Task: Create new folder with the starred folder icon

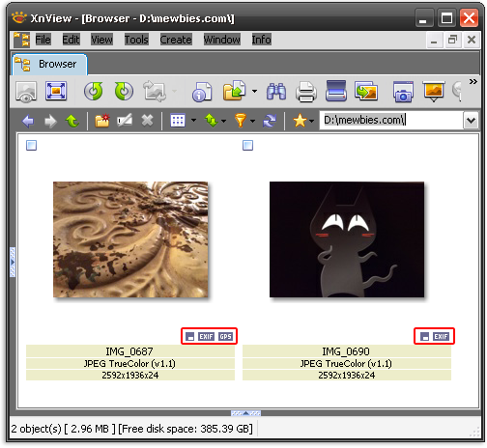Action: coord(102,121)
